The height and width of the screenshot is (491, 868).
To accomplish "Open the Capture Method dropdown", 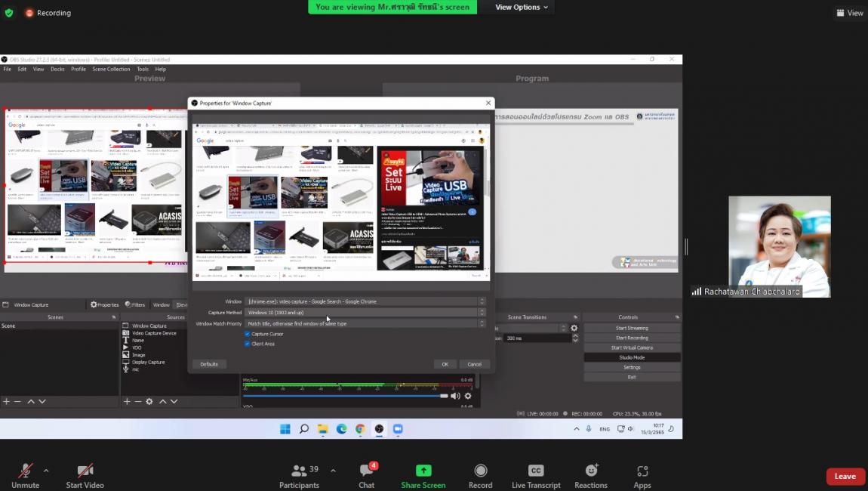I will (365, 313).
